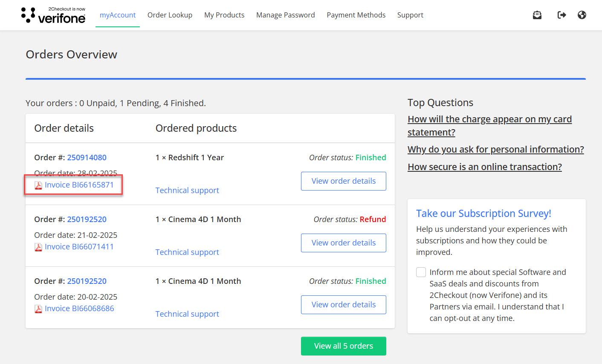This screenshot has width=602, height=364.
Task: Click the sign out arrow icon
Action: click(x=561, y=15)
